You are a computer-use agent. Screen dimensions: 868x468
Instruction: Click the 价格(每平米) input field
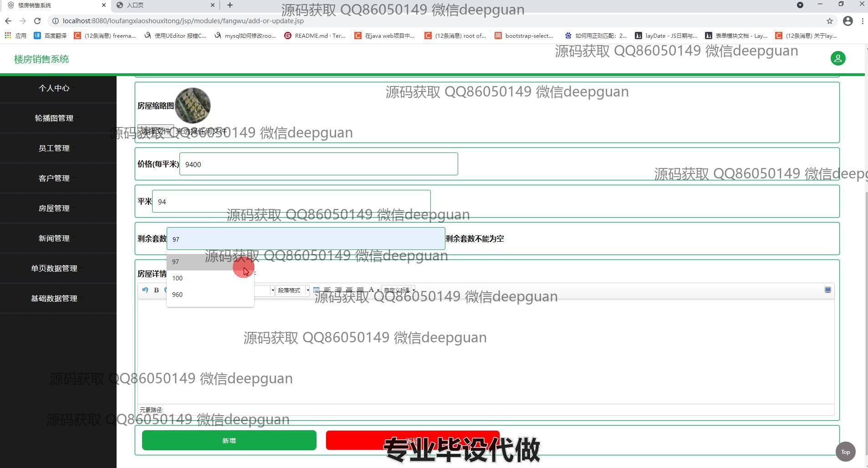319,164
